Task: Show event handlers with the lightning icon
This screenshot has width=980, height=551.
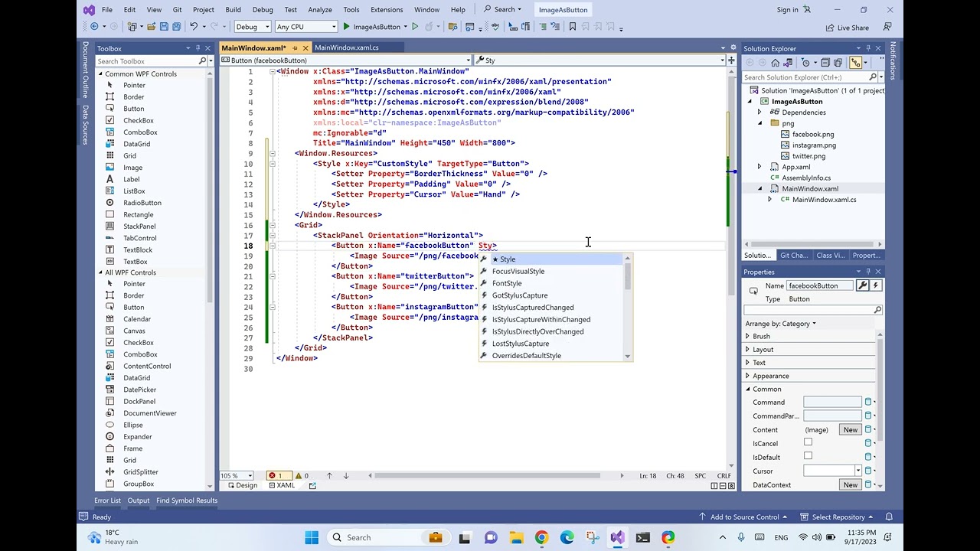Action: 876,285
